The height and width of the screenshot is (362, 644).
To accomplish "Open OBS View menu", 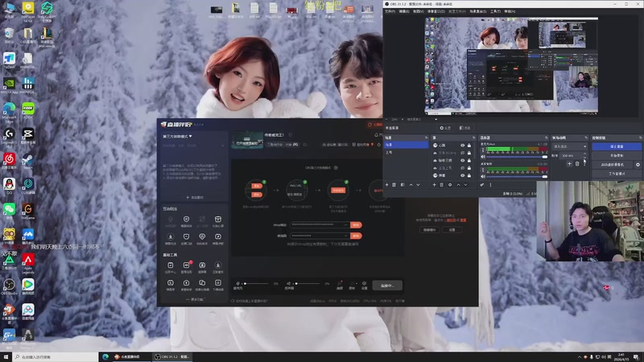I will [418, 11].
